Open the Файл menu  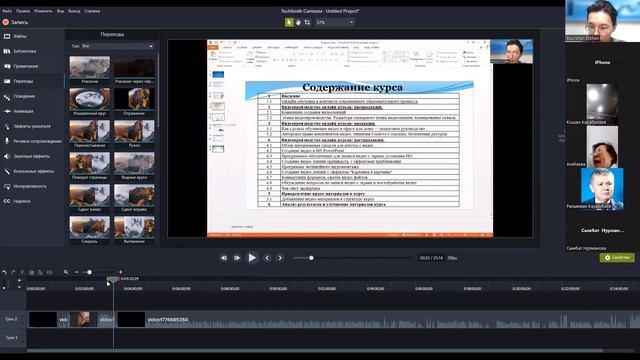(7, 11)
